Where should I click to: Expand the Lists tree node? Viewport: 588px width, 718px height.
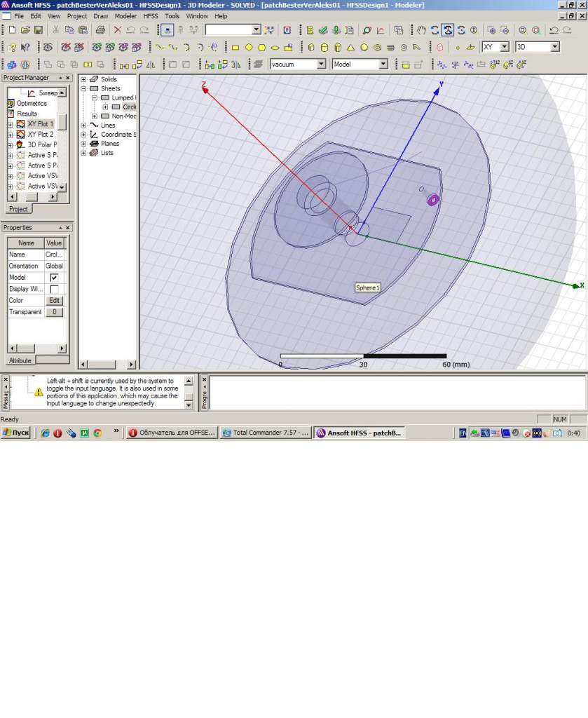[83, 152]
